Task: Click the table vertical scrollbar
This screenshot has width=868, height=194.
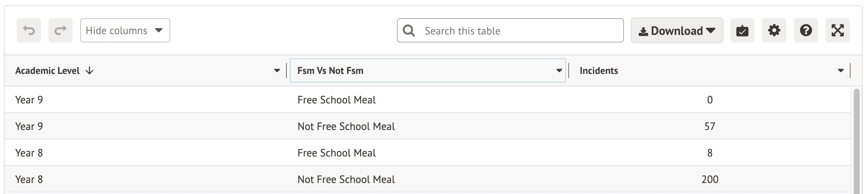Action: pos(856,140)
